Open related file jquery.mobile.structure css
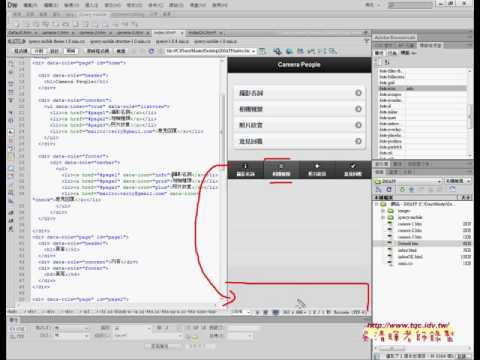Viewport: 480px width, 360px height. coord(120,41)
